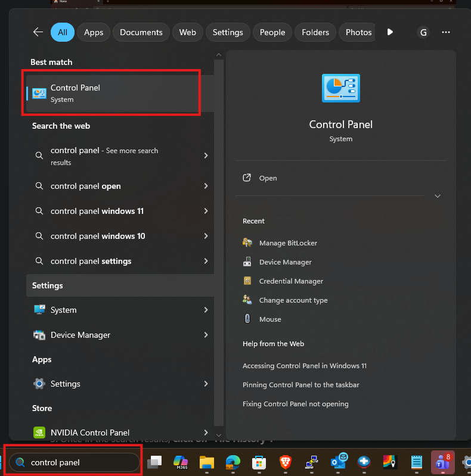This screenshot has width=471, height=476.
Task: Click the Settings gear app icon
Action: coord(39,384)
